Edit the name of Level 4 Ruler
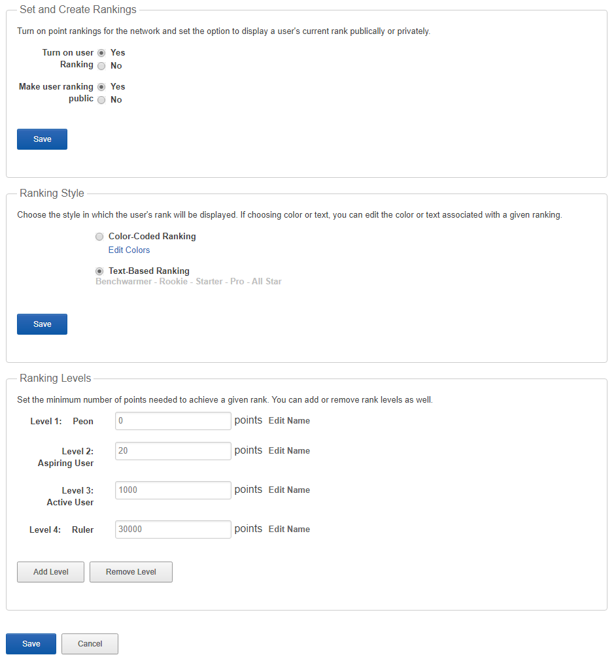616x672 pixels. coord(289,529)
